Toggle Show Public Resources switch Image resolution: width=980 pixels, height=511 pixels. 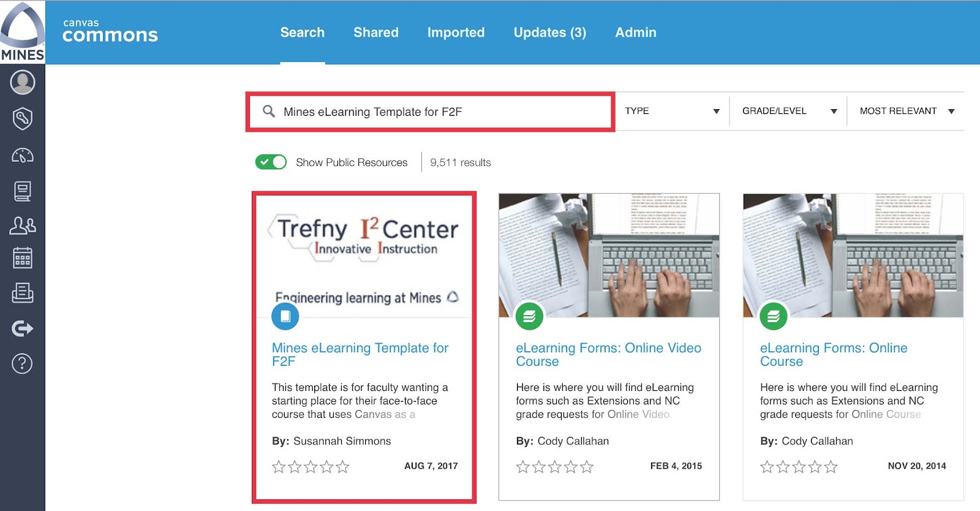click(x=271, y=162)
